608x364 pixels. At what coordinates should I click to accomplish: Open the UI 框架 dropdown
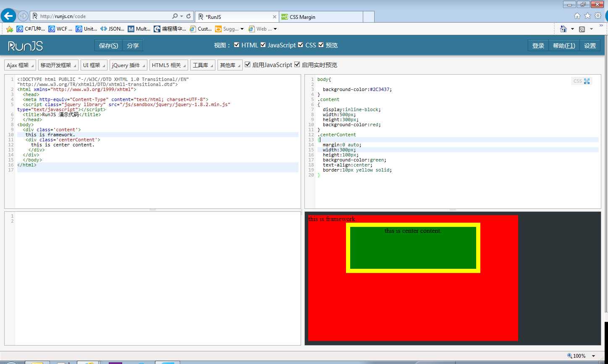coord(94,65)
